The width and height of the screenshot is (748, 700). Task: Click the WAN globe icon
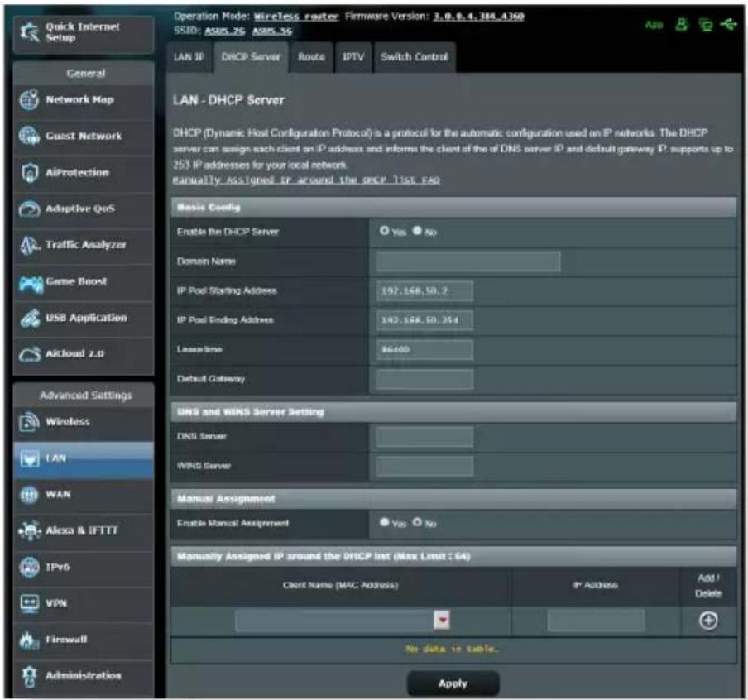pyautogui.click(x=29, y=495)
